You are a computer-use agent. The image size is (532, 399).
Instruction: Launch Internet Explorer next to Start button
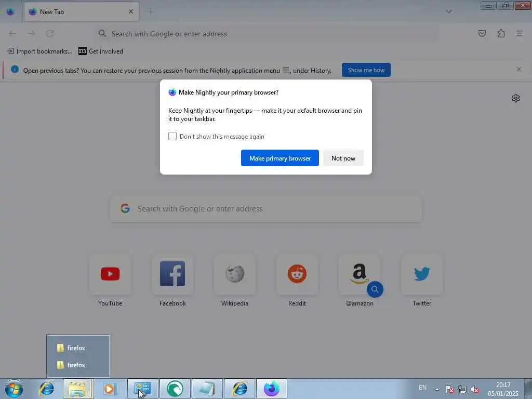click(47, 389)
